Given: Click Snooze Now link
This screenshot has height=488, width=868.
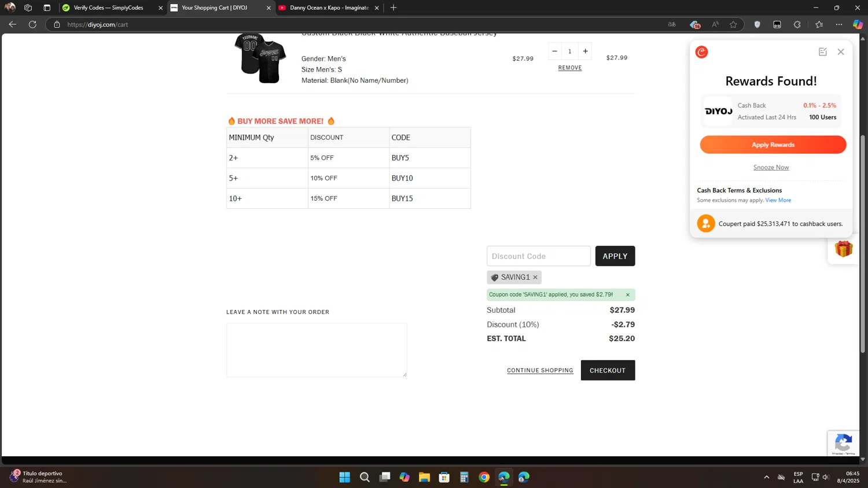Looking at the screenshot, I should pyautogui.click(x=771, y=167).
